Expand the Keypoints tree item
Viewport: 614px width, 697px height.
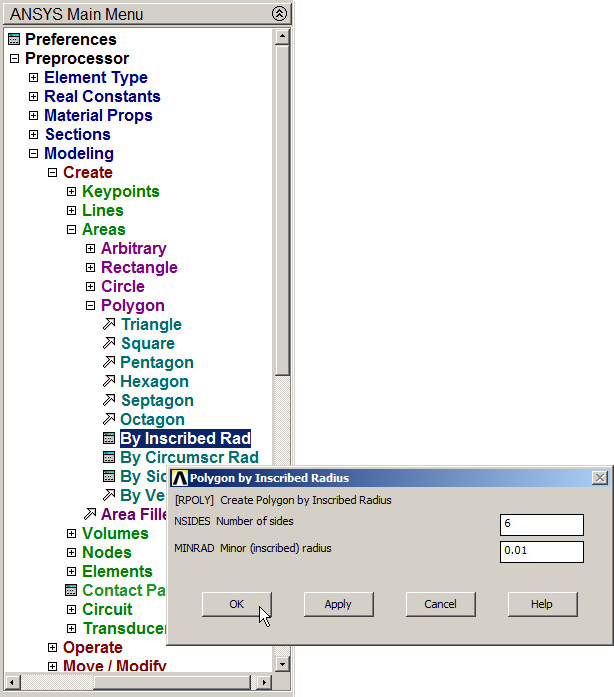point(72,192)
